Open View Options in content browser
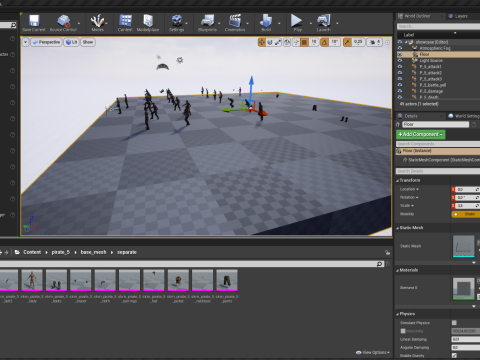 [373, 352]
